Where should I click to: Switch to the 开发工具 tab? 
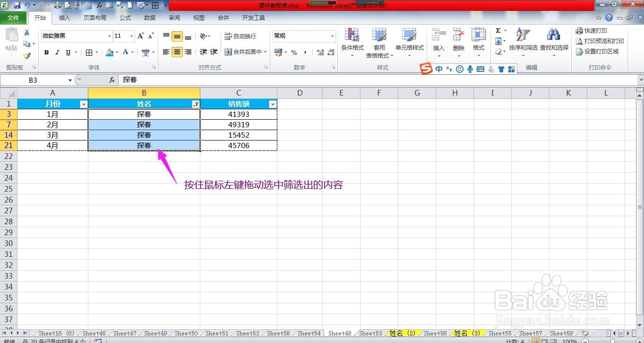pos(254,18)
